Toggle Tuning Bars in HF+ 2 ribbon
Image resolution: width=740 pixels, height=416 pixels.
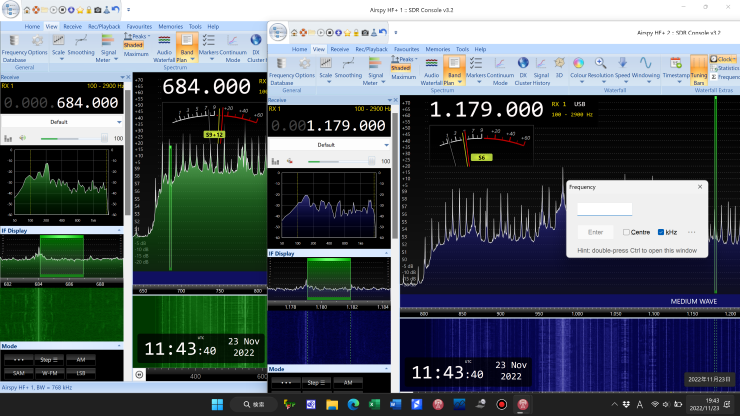pyautogui.click(x=698, y=70)
